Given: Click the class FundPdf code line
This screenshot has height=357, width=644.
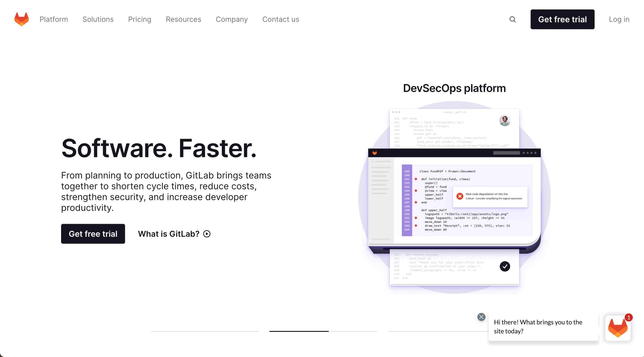Looking at the screenshot, I should (447, 171).
